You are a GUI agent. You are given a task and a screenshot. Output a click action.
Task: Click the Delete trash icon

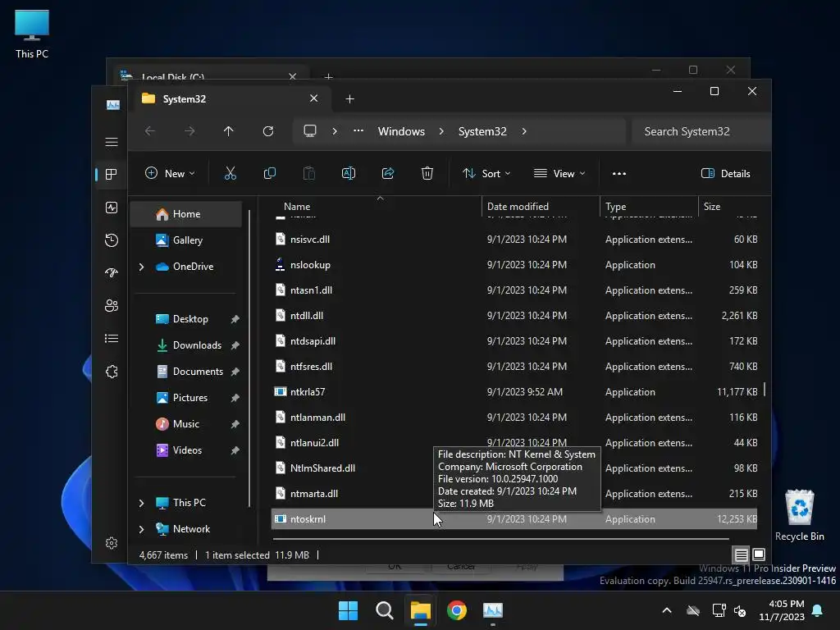[x=427, y=173]
